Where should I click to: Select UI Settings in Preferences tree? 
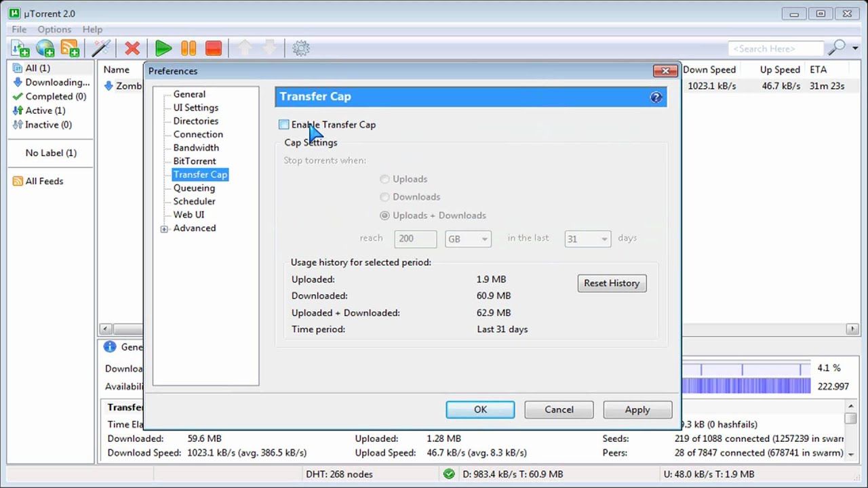point(196,108)
